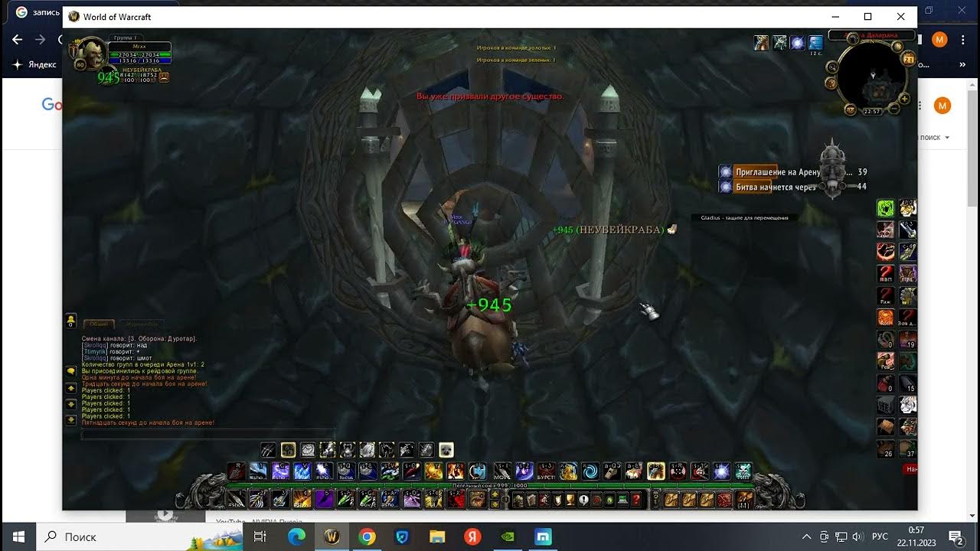Click the Раж macro on right bar
The height and width of the screenshot is (551, 980).
tap(886, 295)
